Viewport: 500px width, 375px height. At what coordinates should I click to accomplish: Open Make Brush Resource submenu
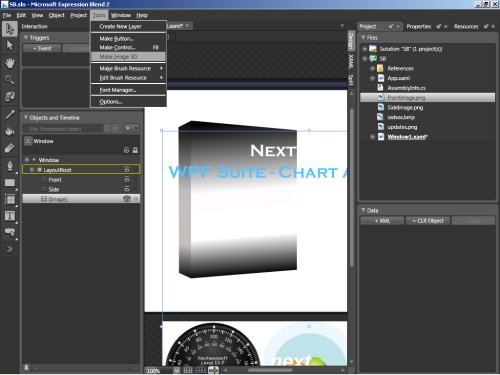(x=129, y=68)
